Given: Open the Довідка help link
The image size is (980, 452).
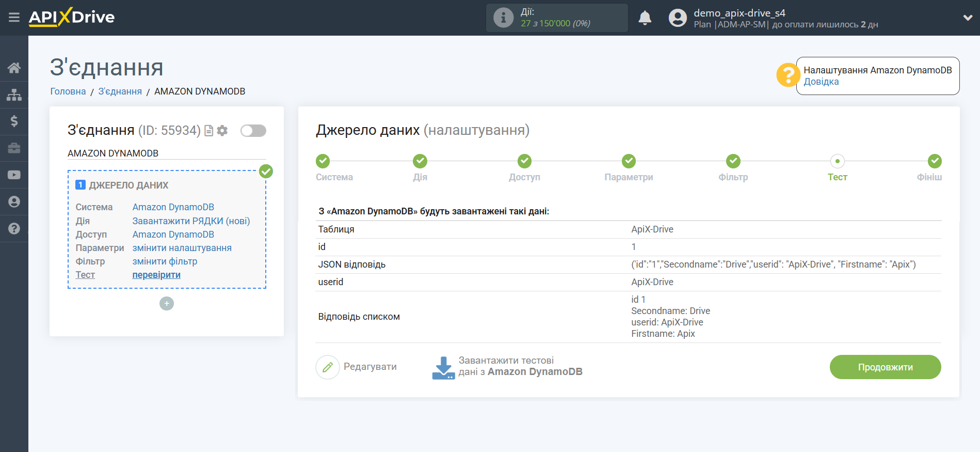Looking at the screenshot, I should 821,82.
